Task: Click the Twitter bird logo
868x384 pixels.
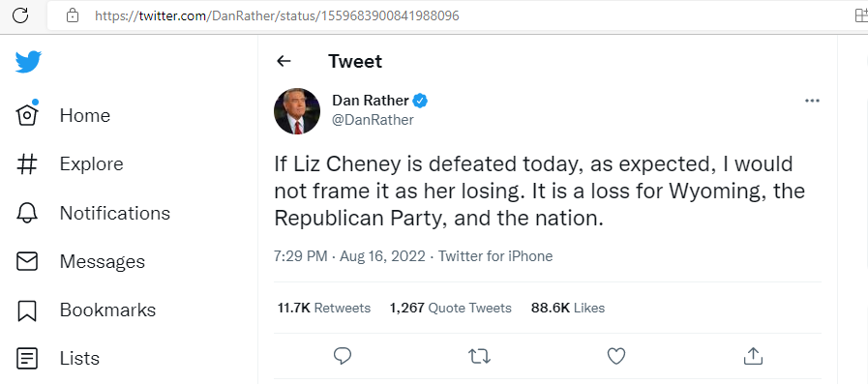Action: click(28, 62)
